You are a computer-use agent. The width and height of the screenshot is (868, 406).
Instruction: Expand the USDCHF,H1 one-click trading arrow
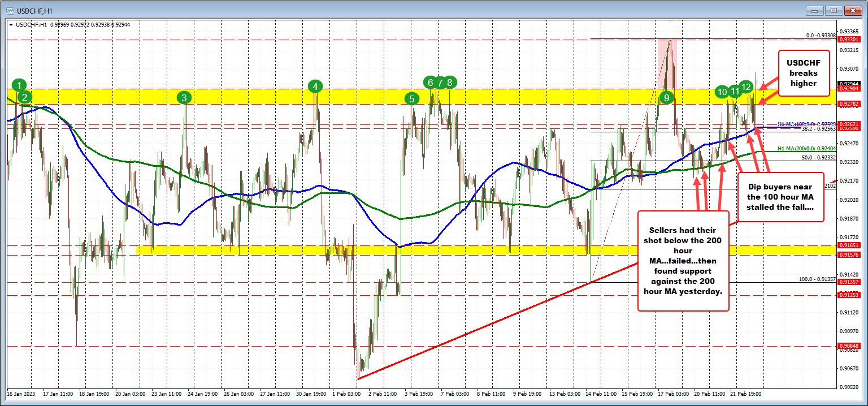(x=11, y=24)
